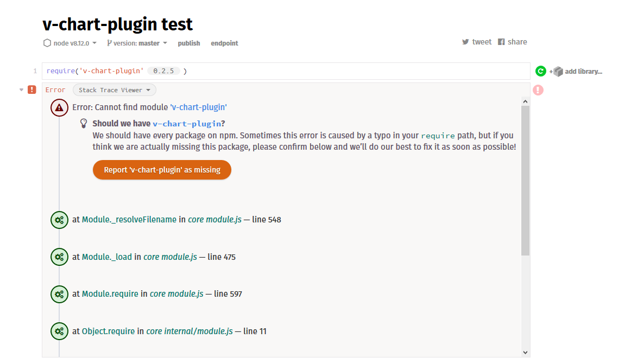Click the 'v-chart-plugin' module name in error message
The image size is (625, 364).
[199, 107]
